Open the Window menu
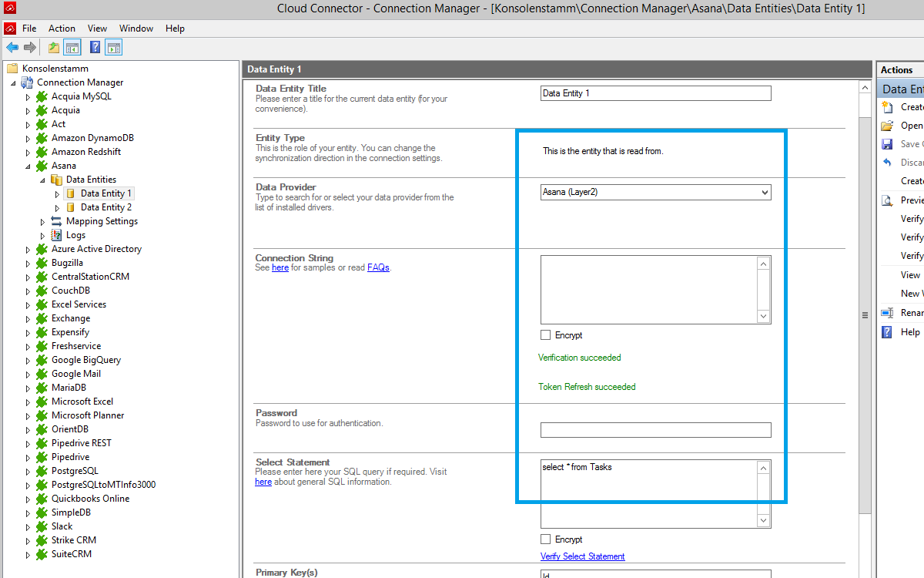The width and height of the screenshot is (924, 578). pyautogui.click(x=136, y=29)
